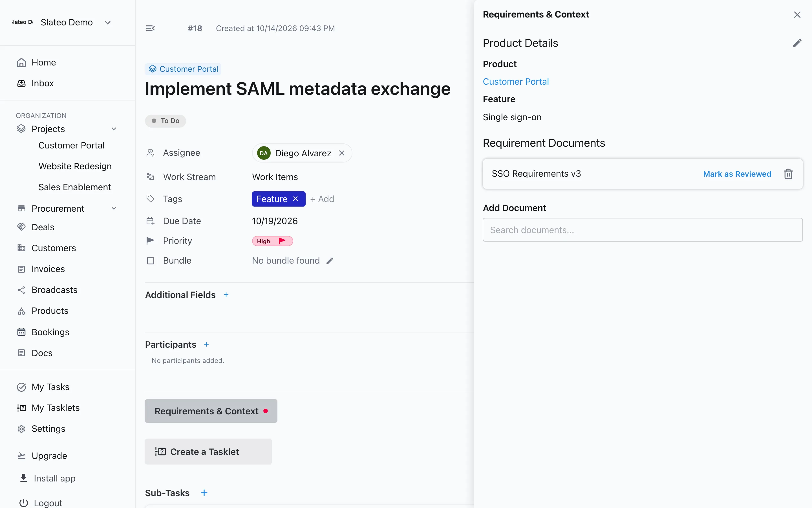Viewport: 812px width, 508px height.
Task: Edit Product Details pencil icon
Action: [x=797, y=43]
